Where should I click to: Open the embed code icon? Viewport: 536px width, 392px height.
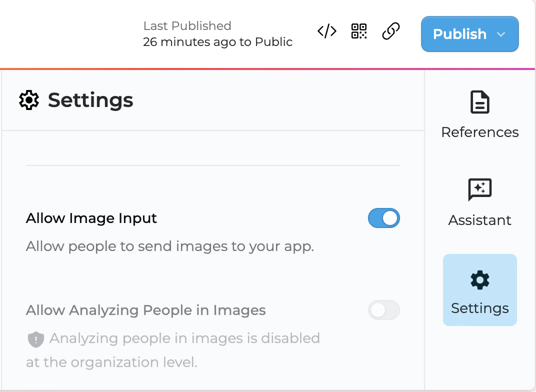pyautogui.click(x=327, y=31)
